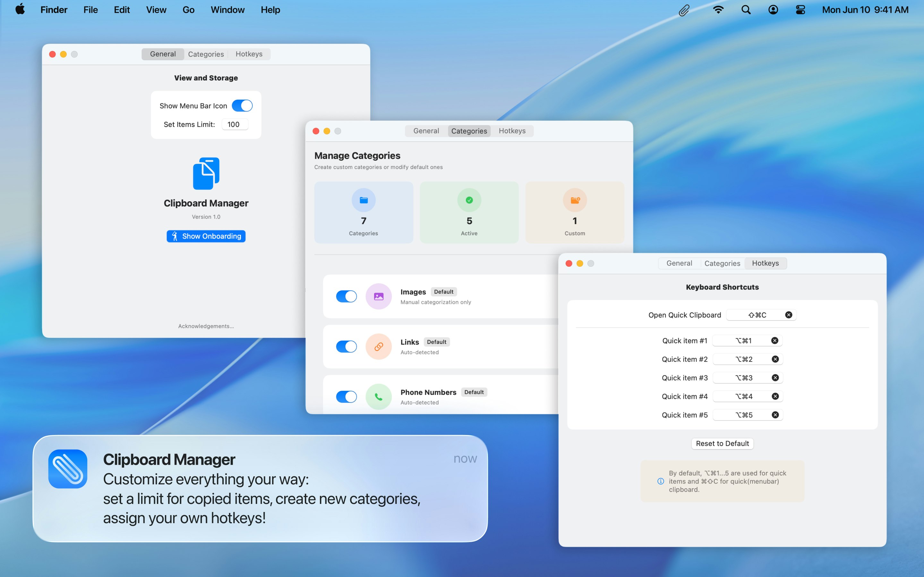The height and width of the screenshot is (577, 924).
Task: Click the green checkmark icon above 5 Active
Action: pos(469,200)
